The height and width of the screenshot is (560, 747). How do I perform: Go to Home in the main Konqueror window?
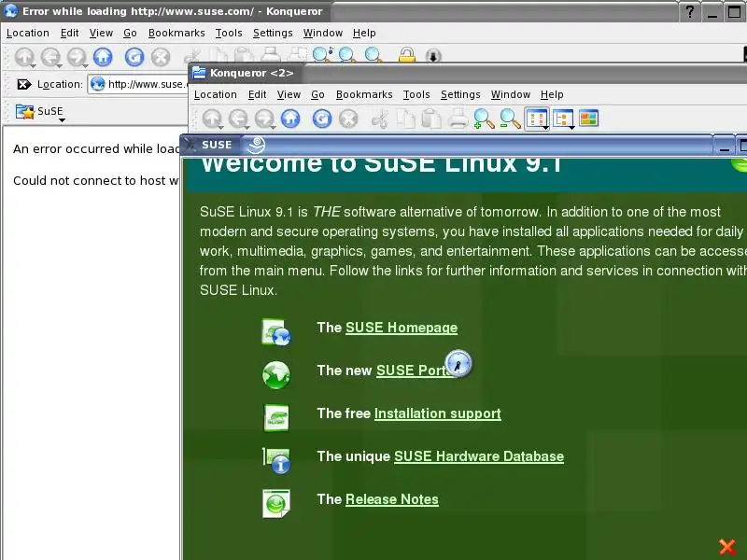pyautogui.click(x=103, y=57)
